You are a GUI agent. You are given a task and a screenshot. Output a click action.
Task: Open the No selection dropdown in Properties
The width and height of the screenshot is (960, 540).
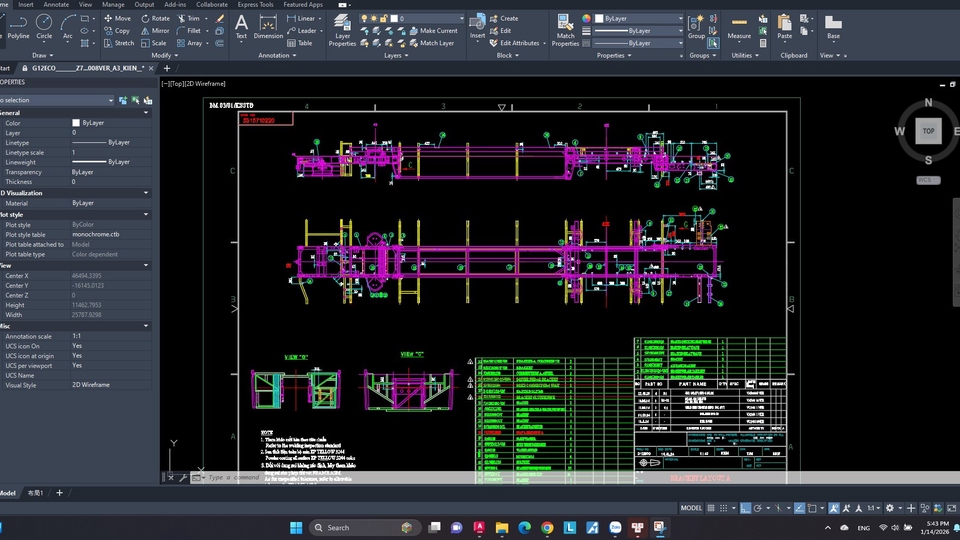point(111,101)
